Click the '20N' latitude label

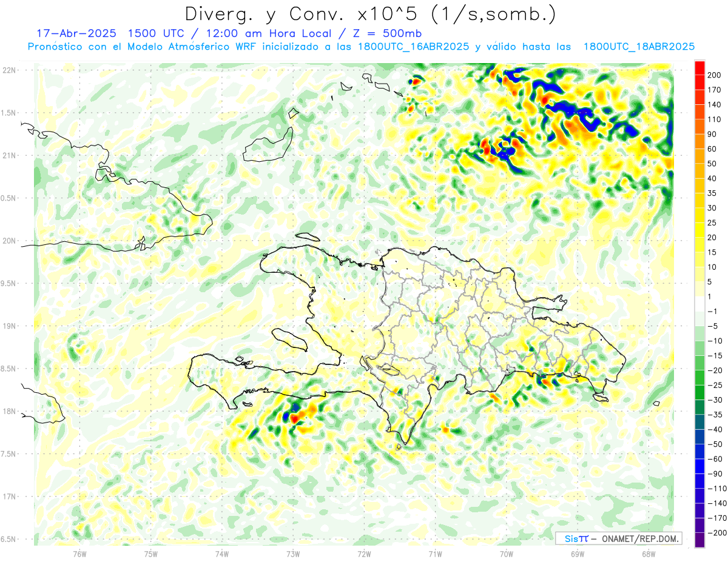[8, 241]
